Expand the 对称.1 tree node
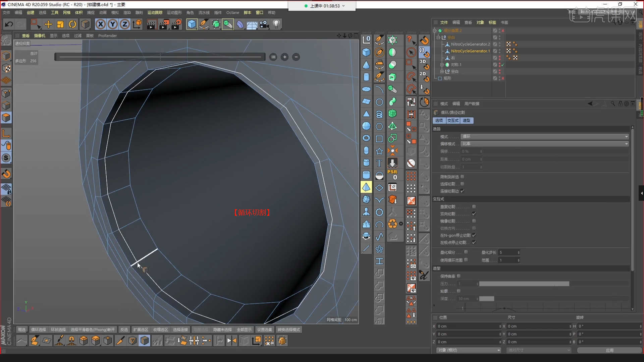644x362 pixels. (x=442, y=65)
